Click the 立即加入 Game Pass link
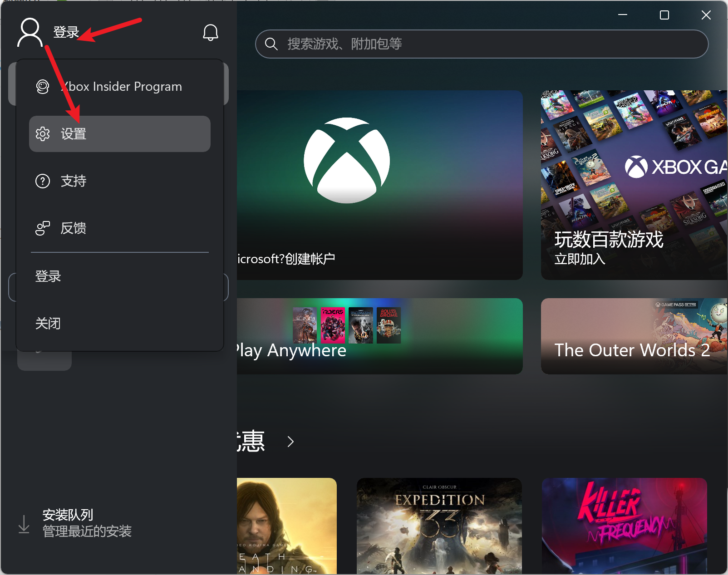Image resolution: width=728 pixels, height=575 pixels. click(x=580, y=259)
